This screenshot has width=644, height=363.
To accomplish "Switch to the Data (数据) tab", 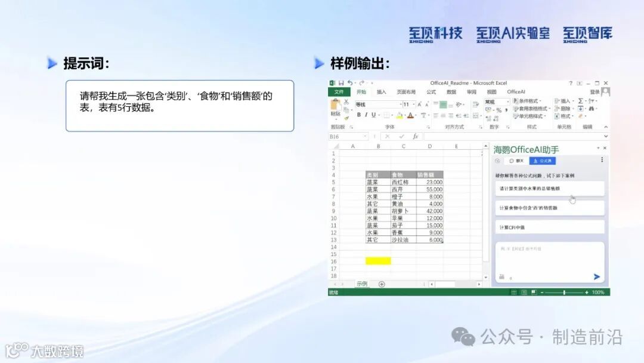I will point(451,92).
